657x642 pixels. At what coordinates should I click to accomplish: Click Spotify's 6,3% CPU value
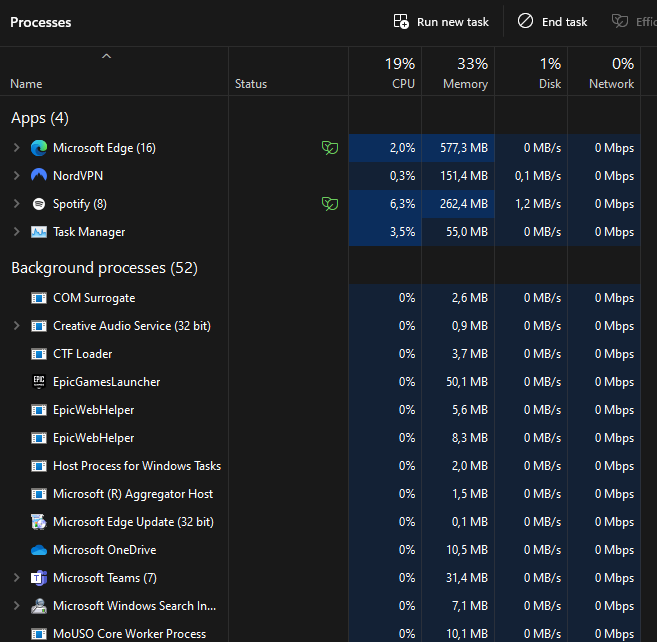(402, 204)
